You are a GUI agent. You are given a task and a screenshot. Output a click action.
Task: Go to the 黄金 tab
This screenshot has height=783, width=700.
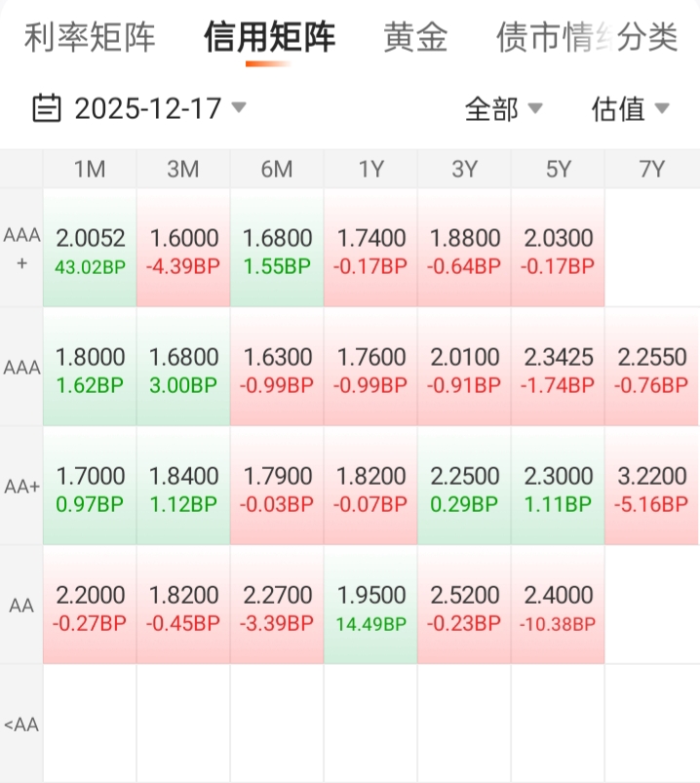click(415, 37)
